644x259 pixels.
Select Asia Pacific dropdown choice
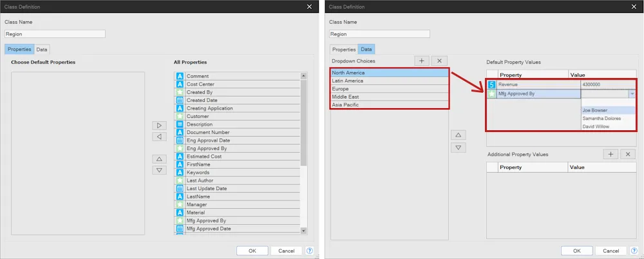390,105
